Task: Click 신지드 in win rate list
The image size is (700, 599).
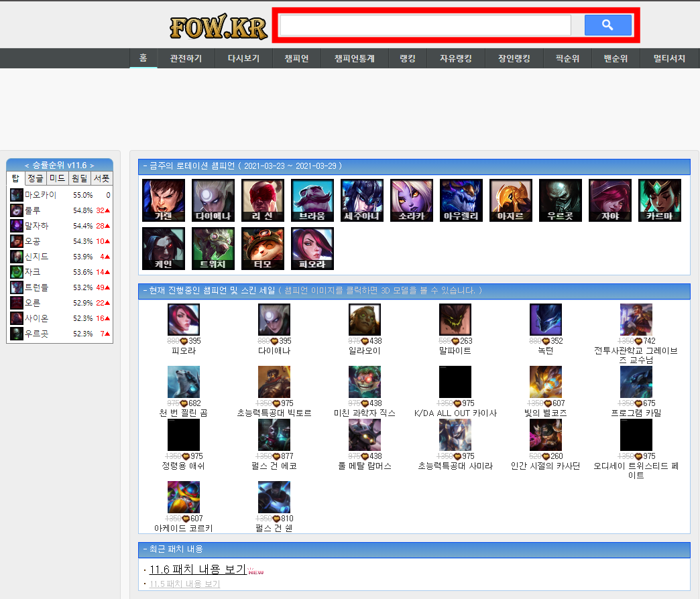Action: point(37,257)
